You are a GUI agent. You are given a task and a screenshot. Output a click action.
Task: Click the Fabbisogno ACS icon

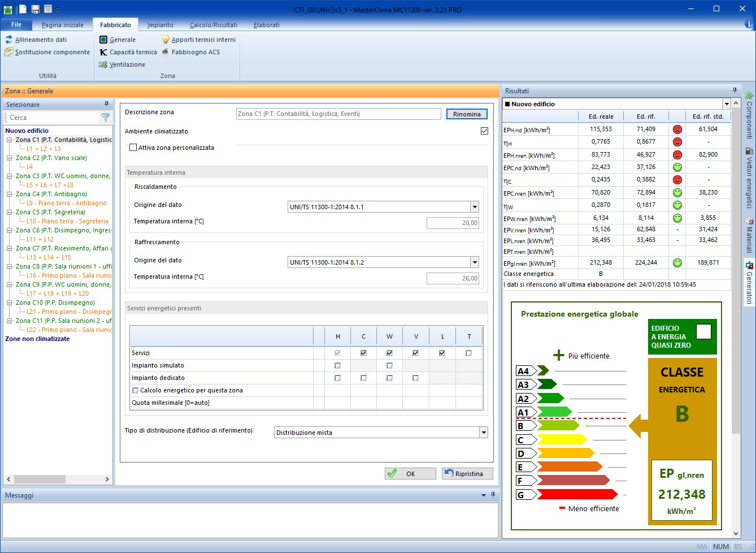point(166,52)
